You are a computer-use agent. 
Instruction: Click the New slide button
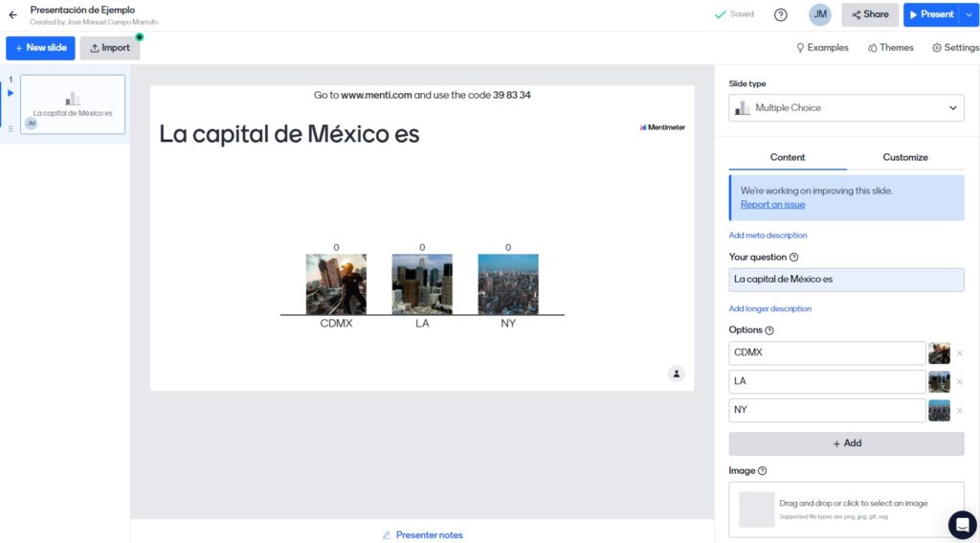40,48
